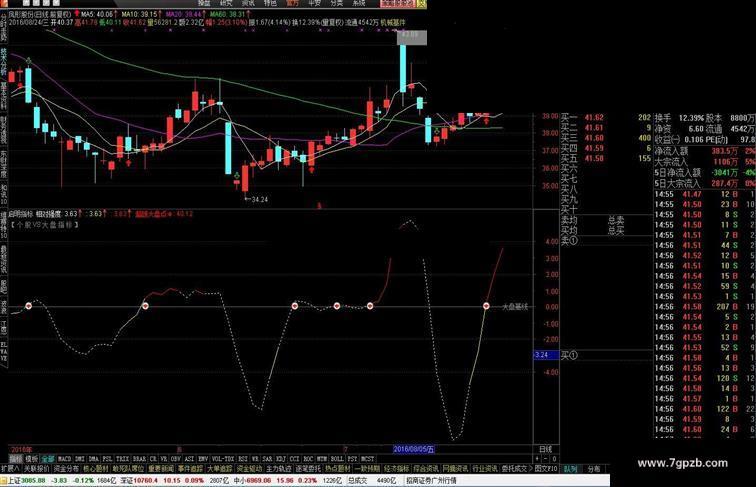Select the BOLL indicator tab
The height and width of the screenshot is (487, 756).
[x=337, y=459]
